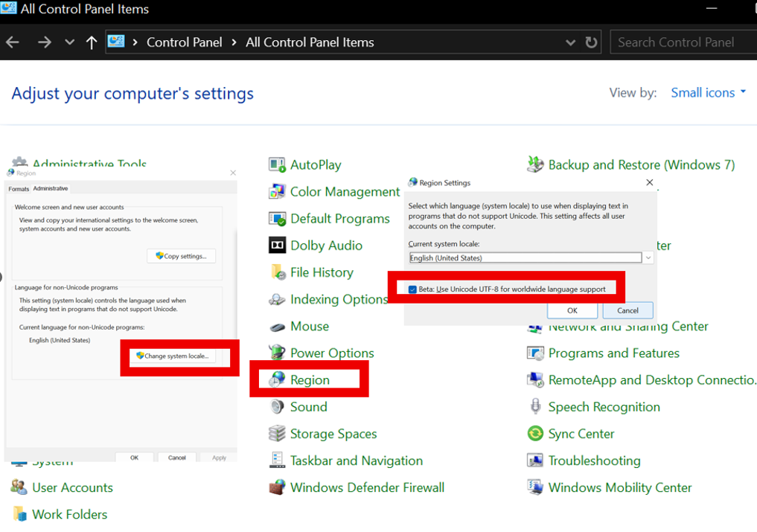This screenshot has width=757, height=532.
Task: Close the Region dialog window
Action: (x=233, y=173)
